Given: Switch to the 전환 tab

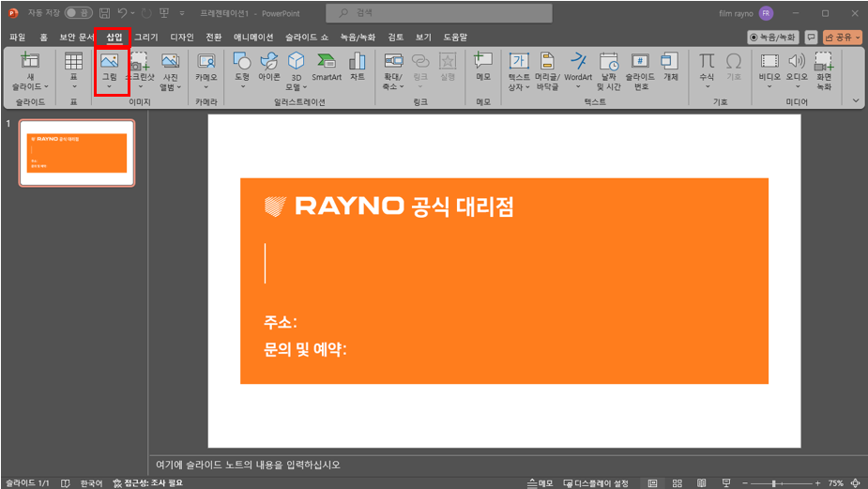Looking at the screenshot, I should pyautogui.click(x=213, y=38).
